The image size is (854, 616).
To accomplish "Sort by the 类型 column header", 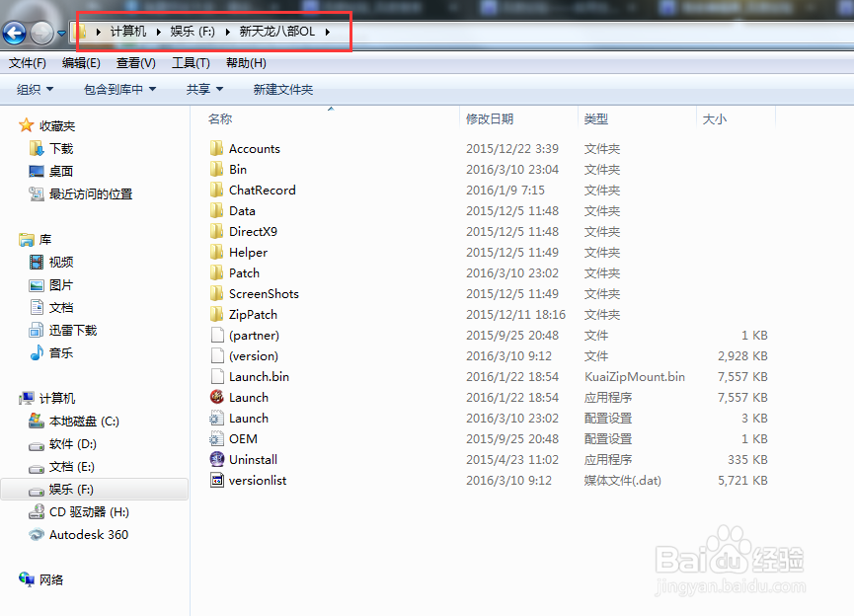I will coord(596,118).
